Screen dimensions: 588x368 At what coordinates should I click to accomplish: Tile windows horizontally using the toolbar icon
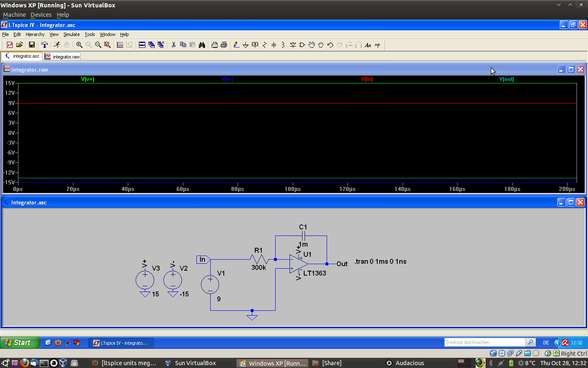click(x=142, y=45)
